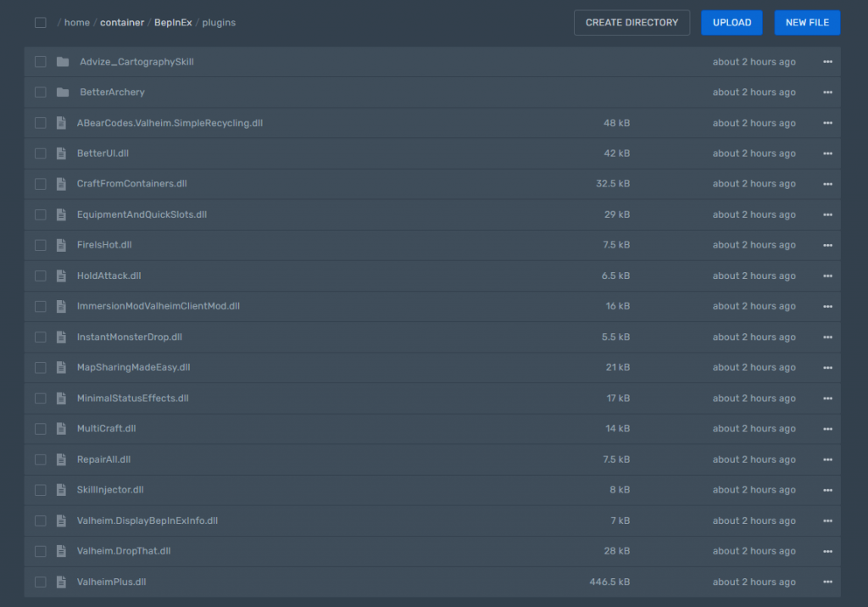Tick the checkbox for BetterArchery folder

tap(41, 92)
